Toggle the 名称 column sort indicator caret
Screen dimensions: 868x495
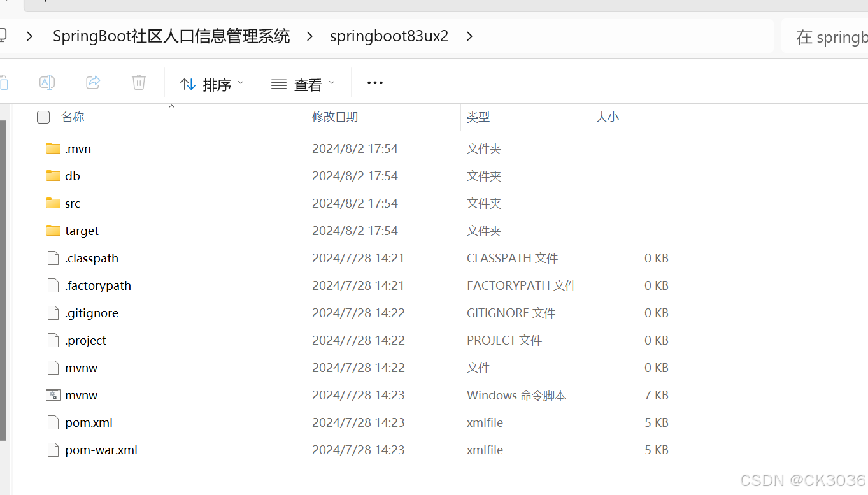tap(171, 106)
